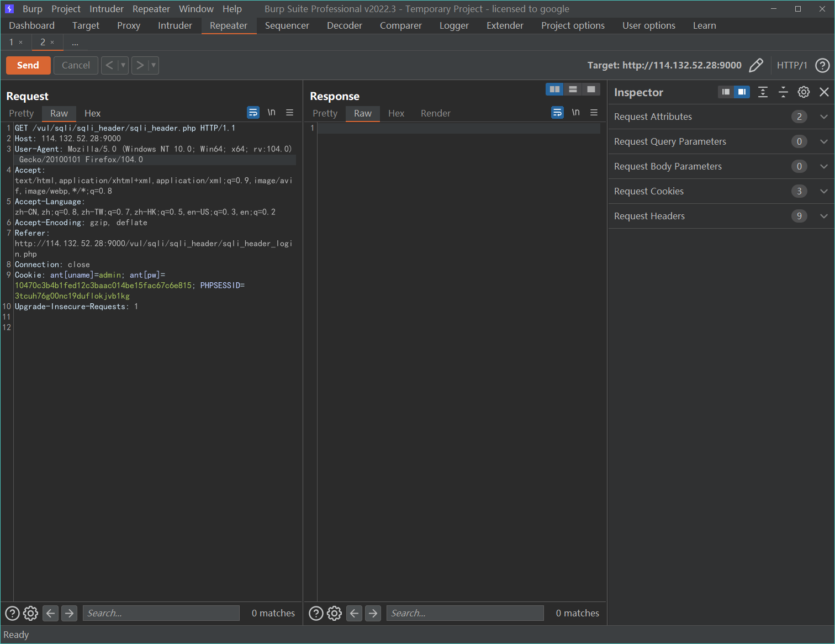
Task: Jump to previous match in Request search
Action: 50,613
